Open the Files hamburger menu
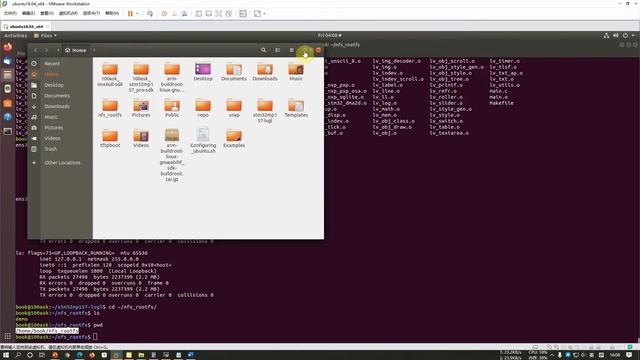The image size is (640, 360). (x=291, y=50)
